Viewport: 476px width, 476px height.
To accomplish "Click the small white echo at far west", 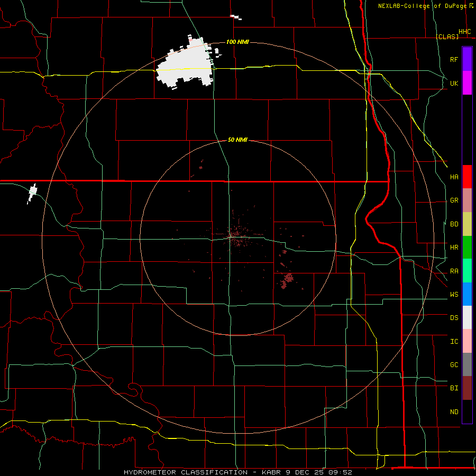I will point(32,194).
